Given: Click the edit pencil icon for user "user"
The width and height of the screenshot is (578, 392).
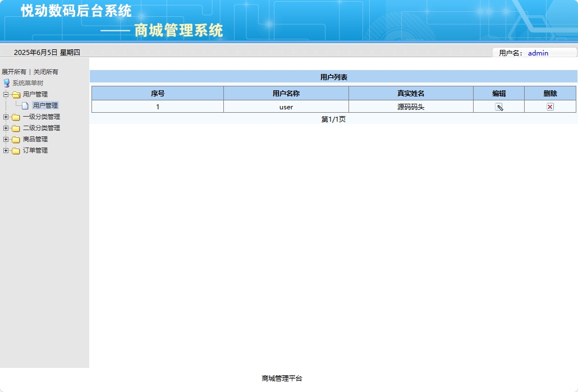Looking at the screenshot, I should pyautogui.click(x=499, y=107).
